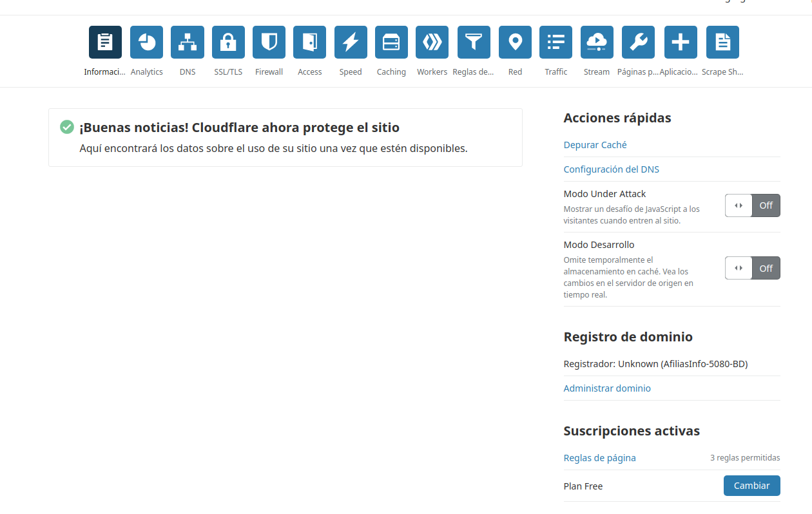Open the Scrape Shield document tab

click(x=722, y=43)
